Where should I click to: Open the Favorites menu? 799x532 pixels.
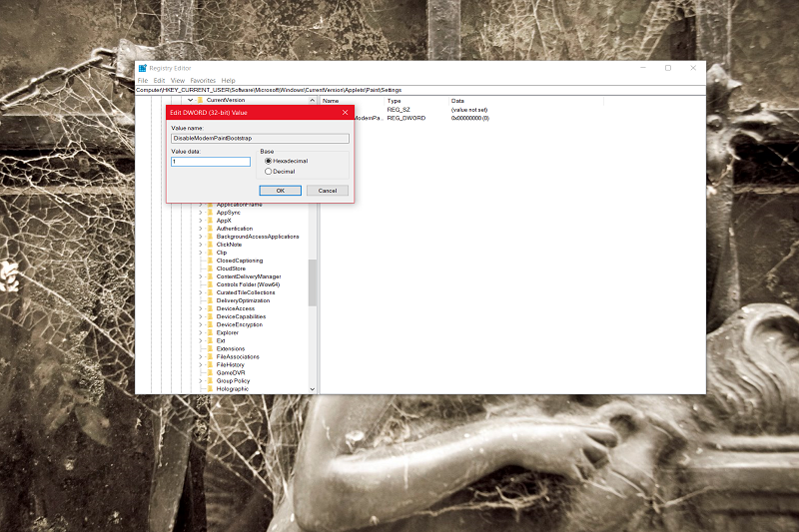[x=203, y=81]
